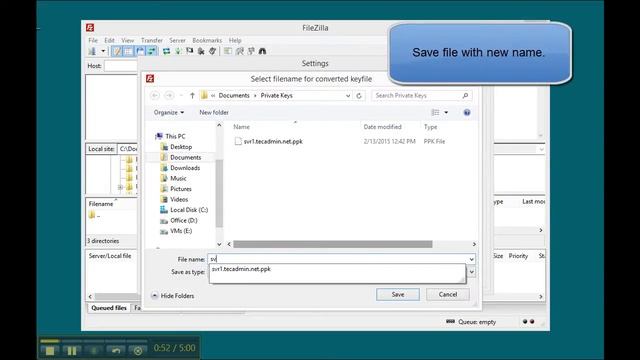Image resolution: width=640 pixels, height=360 pixels.
Task: Click the Host input field
Action: click(x=121, y=66)
